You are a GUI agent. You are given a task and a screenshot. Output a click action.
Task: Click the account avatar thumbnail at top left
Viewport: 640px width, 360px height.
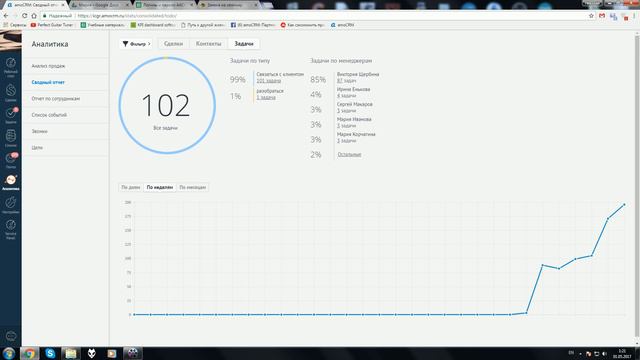click(x=11, y=41)
